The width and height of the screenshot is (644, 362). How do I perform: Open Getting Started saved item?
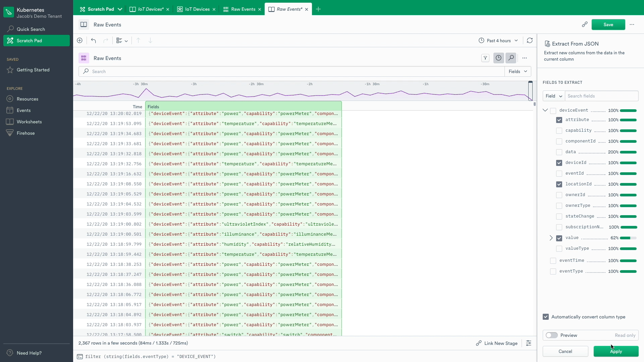36,70
